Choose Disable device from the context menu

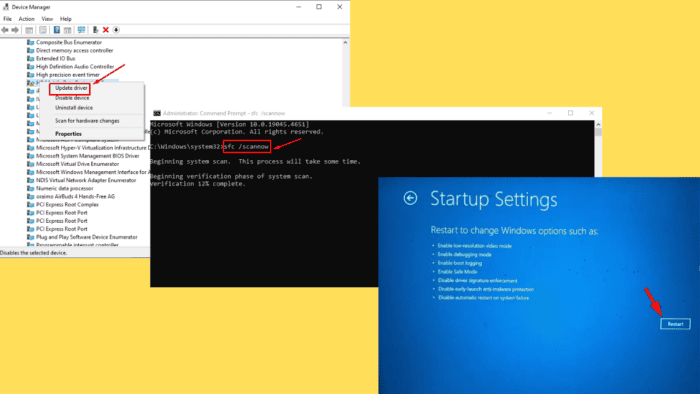pos(72,98)
